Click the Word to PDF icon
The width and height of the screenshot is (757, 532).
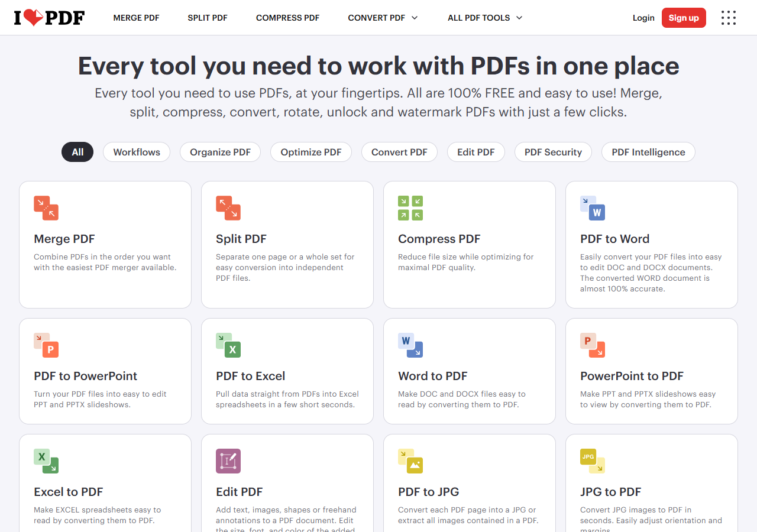click(x=410, y=345)
